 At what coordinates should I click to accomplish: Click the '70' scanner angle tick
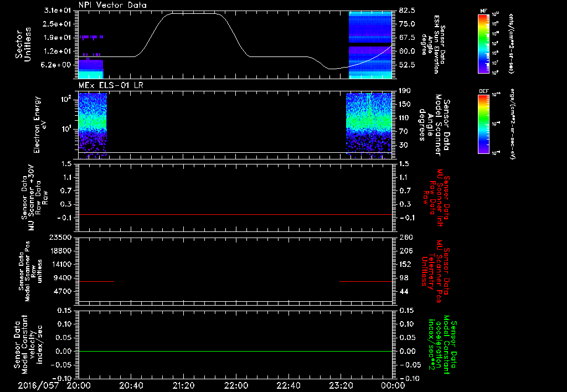click(x=404, y=132)
